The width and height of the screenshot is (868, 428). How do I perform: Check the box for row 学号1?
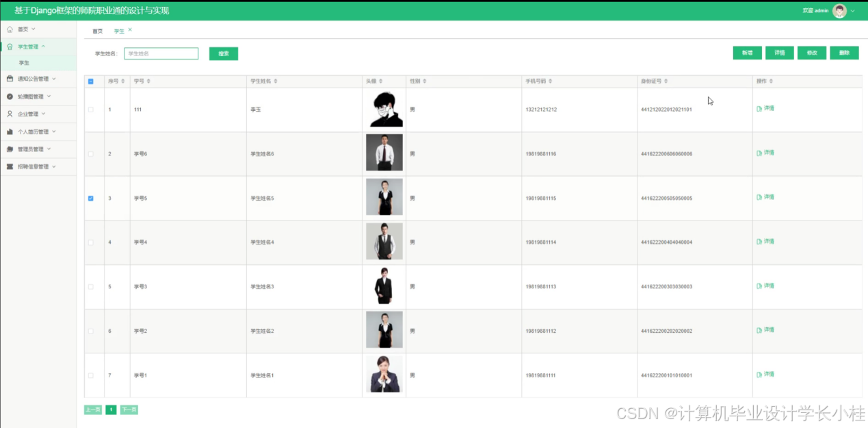click(x=91, y=375)
